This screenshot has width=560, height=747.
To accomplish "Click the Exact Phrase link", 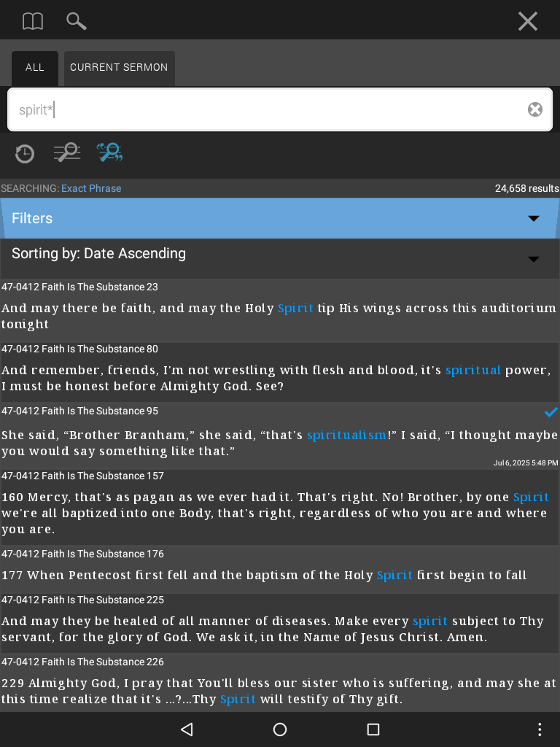I will click(x=91, y=188).
